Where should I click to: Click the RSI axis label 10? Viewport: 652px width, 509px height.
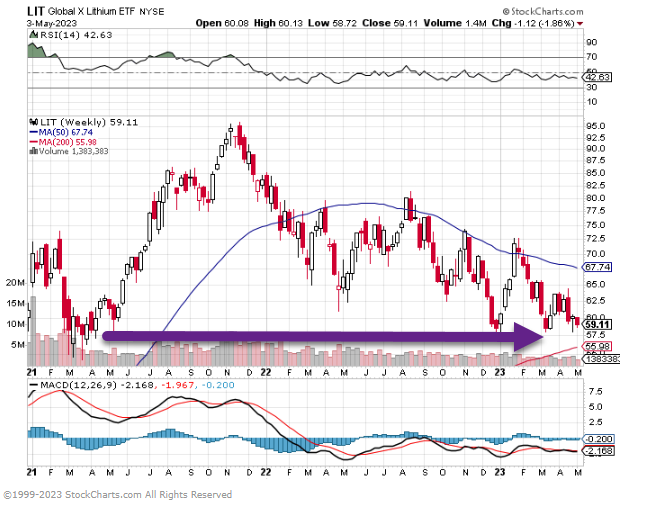point(592,101)
